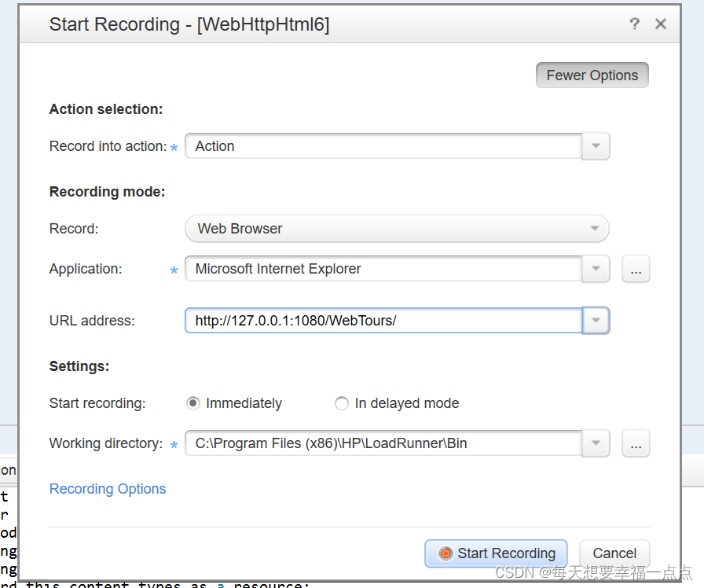The width and height of the screenshot is (704, 588).
Task: Select the Immediately radio button
Action: (x=193, y=403)
